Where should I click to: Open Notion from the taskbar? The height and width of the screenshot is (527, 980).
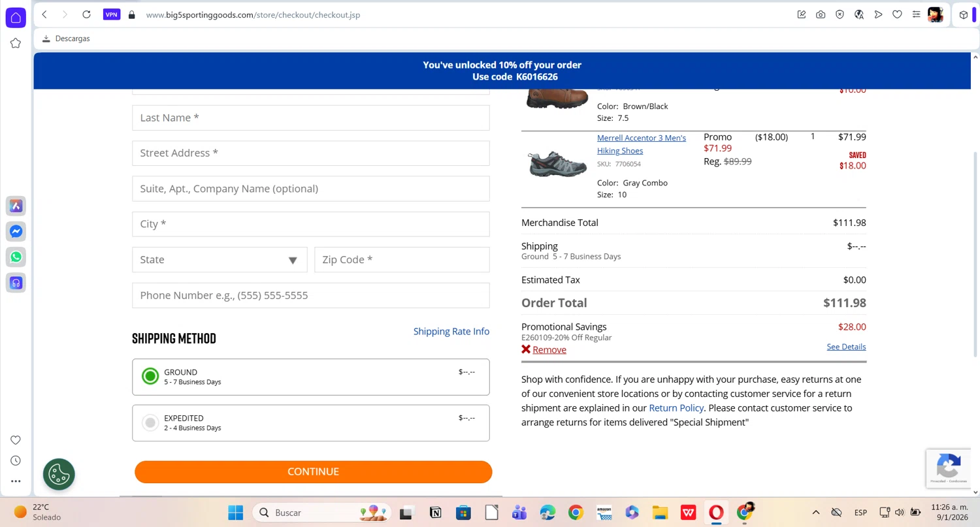pos(435,513)
